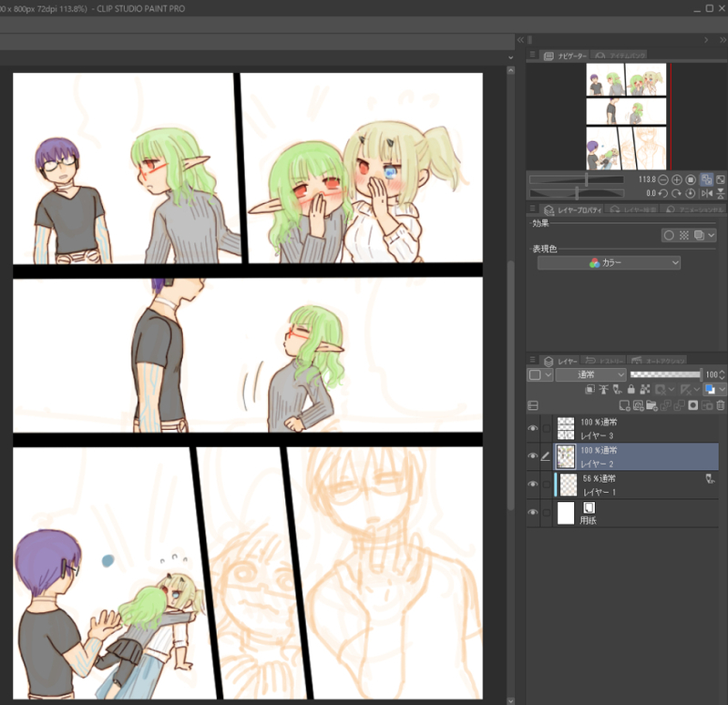Rotate canvas left in navigator
Viewport: 728px width, 705px height.
(x=663, y=193)
